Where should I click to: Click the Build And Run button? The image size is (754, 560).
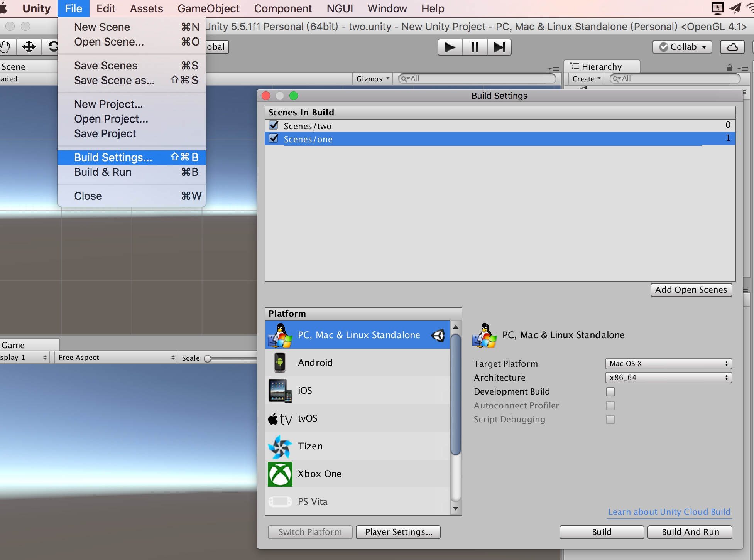(690, 532)
